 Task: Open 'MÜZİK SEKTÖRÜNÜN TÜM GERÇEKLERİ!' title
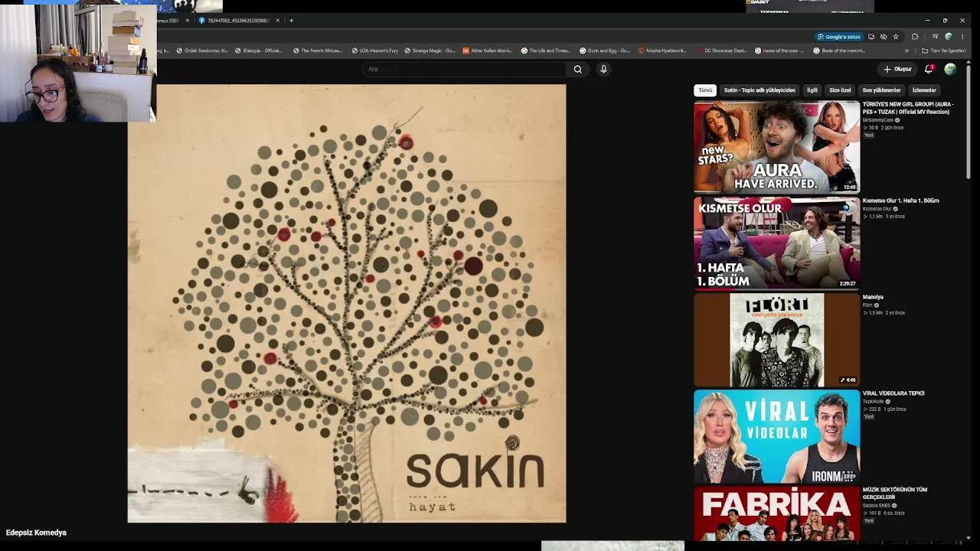coord(895,493)
